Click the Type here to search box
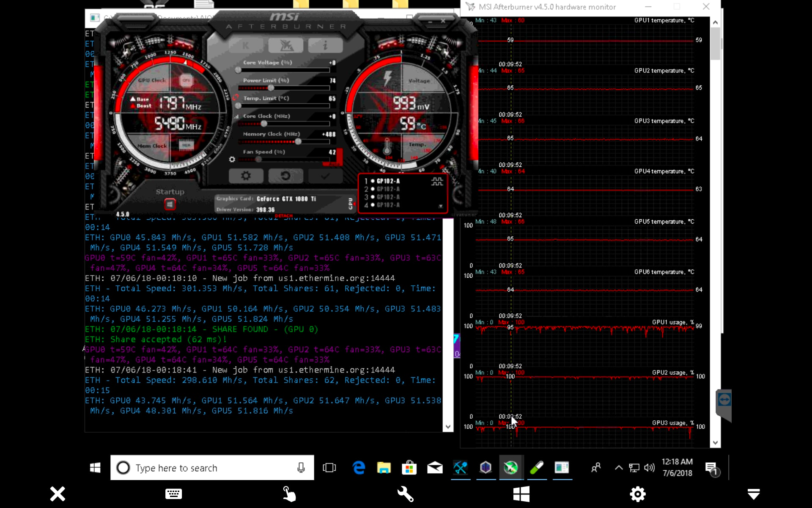This screenshot has width=812, height=508. [x=211, y=468]
